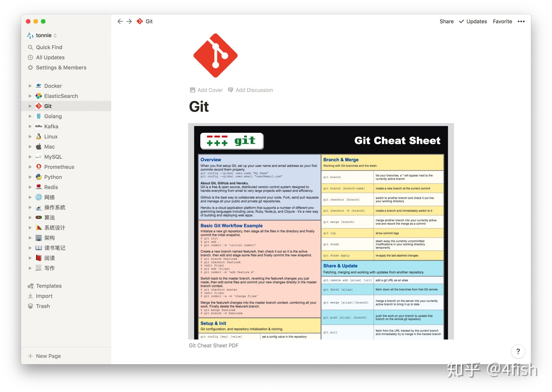
Task: Click the Mac apple icon in sidebar
Action: click(39, 147)
